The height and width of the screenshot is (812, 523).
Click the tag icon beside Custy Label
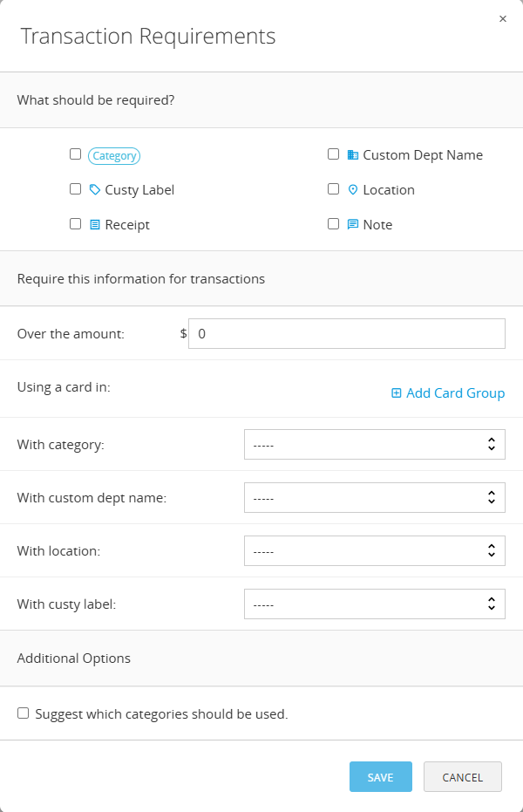(x=95, y=189)
